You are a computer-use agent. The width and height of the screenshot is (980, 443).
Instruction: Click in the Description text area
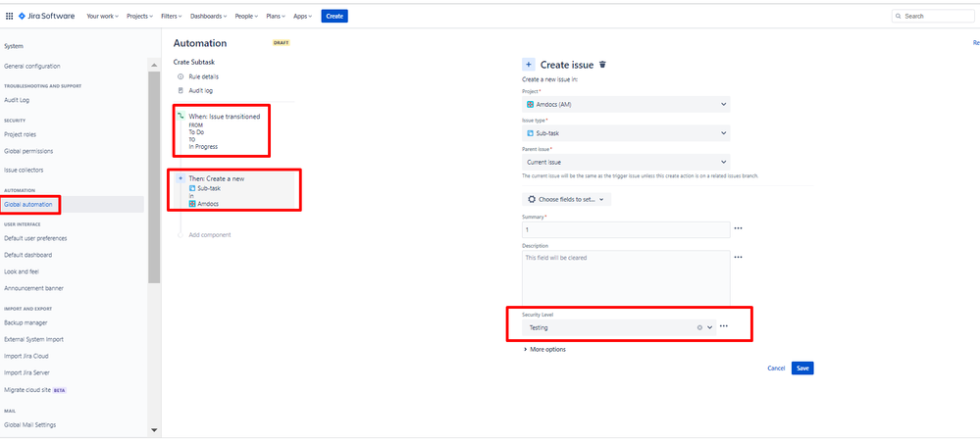[626, 277]
